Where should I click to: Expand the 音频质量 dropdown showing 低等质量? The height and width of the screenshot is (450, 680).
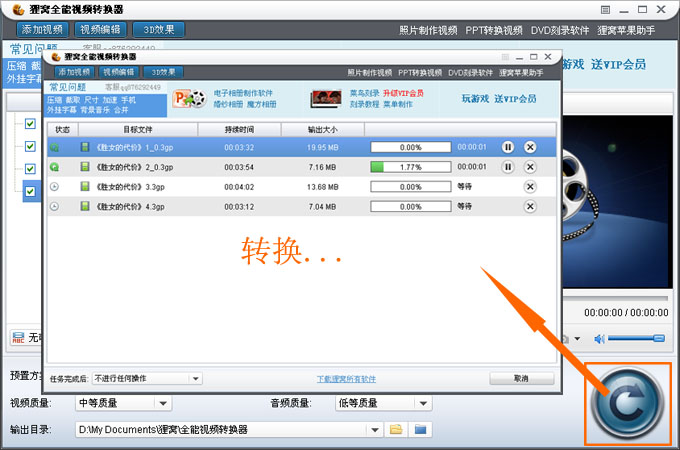tap(423, 403)
